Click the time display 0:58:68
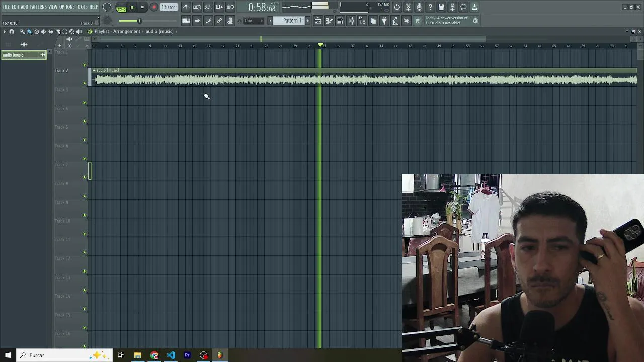 click(x=262, y=8)
